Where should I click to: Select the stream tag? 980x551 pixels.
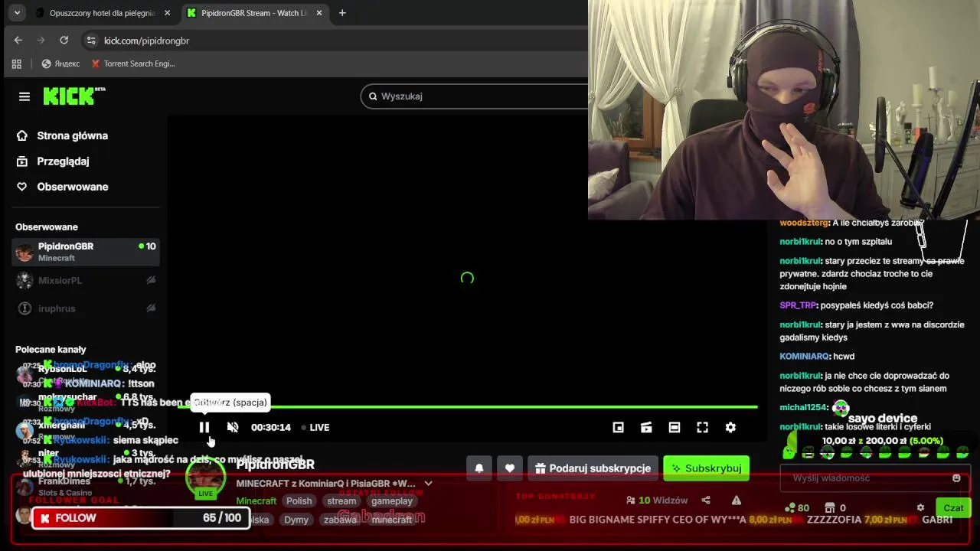[341, 501]
